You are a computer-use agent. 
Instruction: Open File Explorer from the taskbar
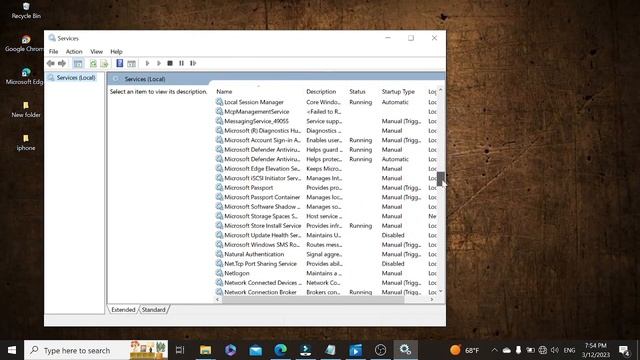205,350
